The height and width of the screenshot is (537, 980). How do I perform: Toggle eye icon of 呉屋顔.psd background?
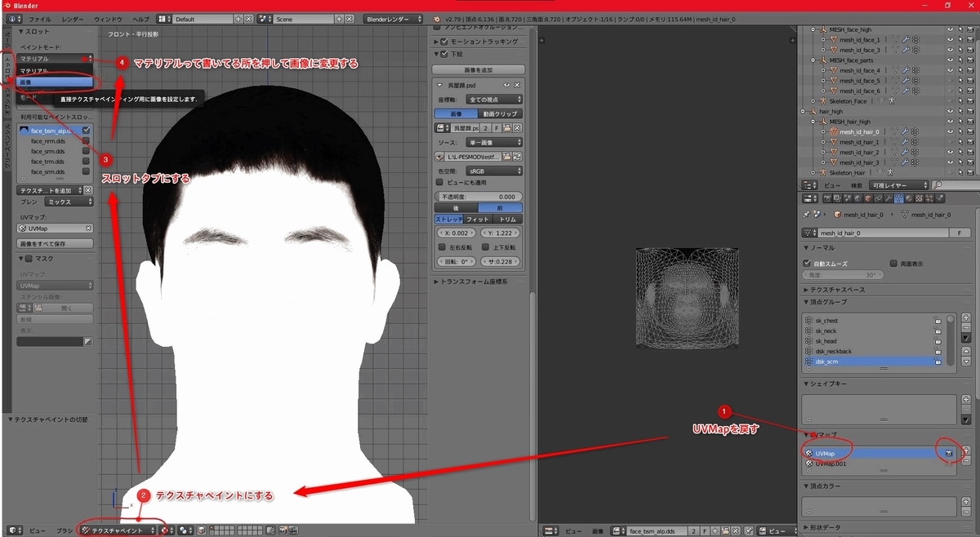(x=506, y=85)
